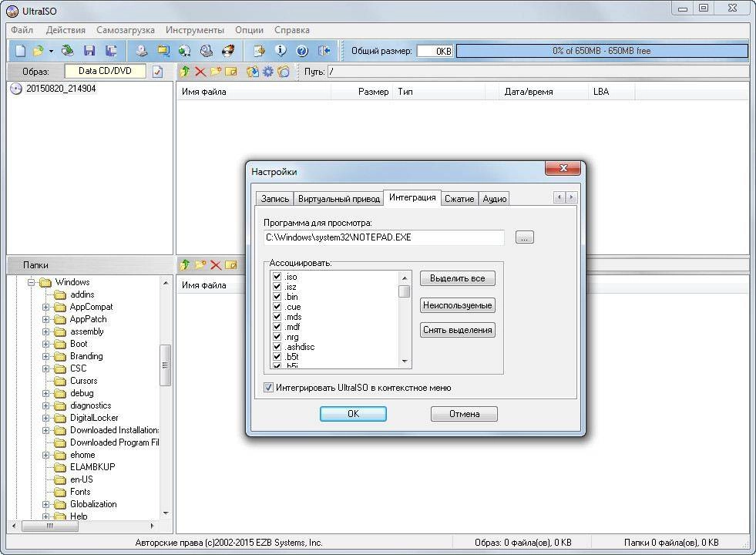Switch to the Сжатие tab
The image size is (756, 555).
(459, 199)
